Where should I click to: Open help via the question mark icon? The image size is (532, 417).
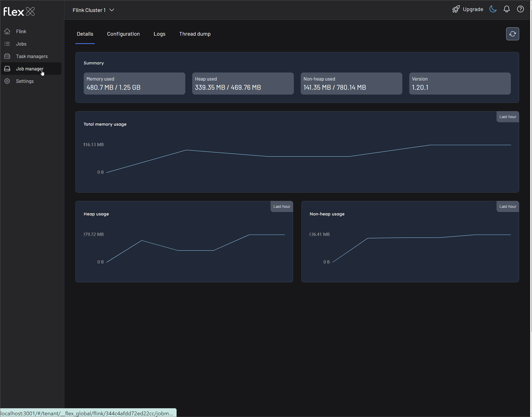[x=521, y=9]
